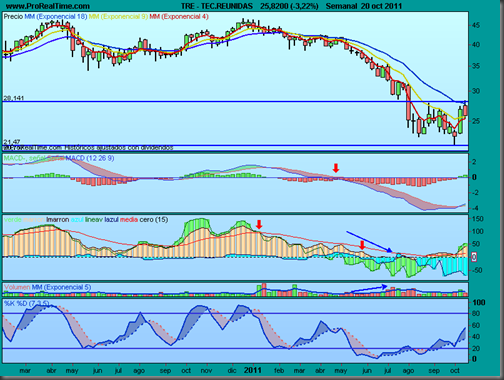Click the red arrow near jun on oscillator panel
The height and width of the screenshot is (380, 504).
[x=362, y=245]
